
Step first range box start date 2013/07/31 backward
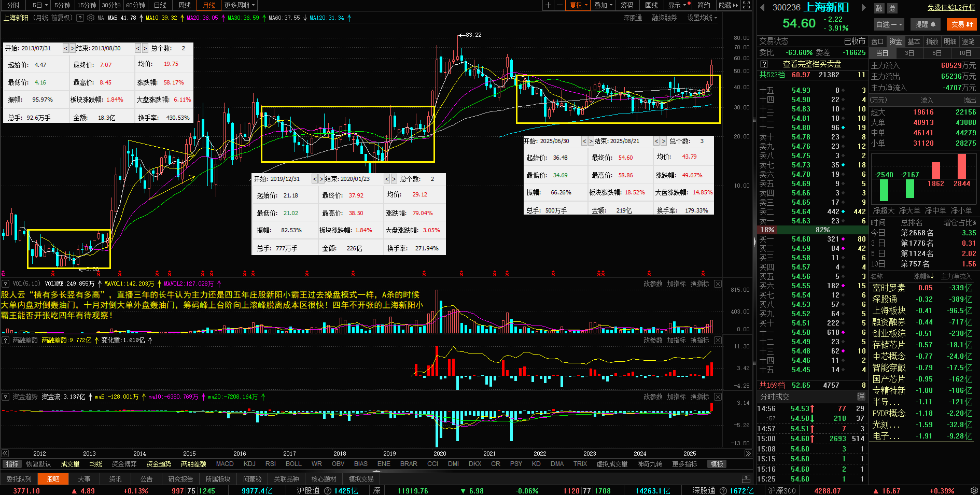click(66, 48)
